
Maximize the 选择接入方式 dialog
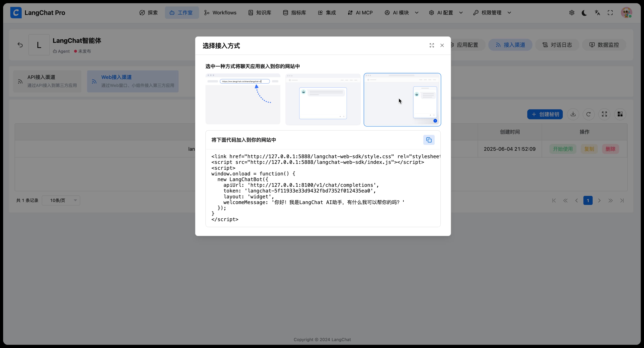pos(432,45)
